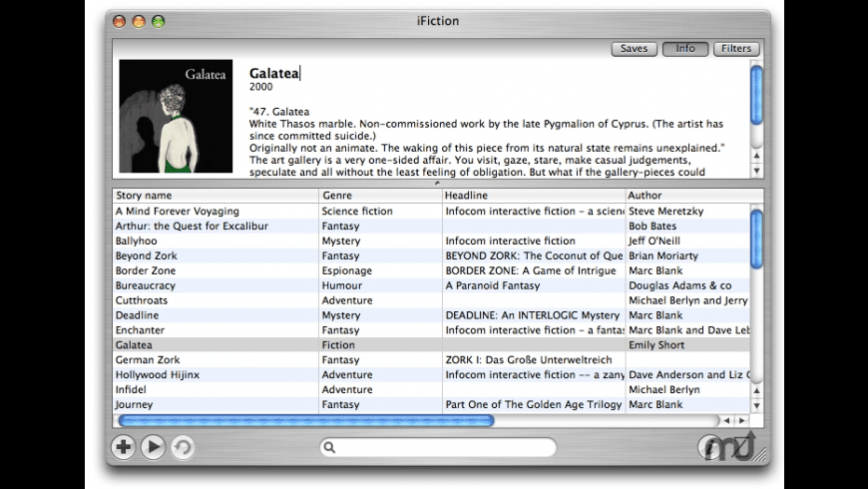
Task: Click the story list vertical scrollbar thumb
Action: click(756, 239)
